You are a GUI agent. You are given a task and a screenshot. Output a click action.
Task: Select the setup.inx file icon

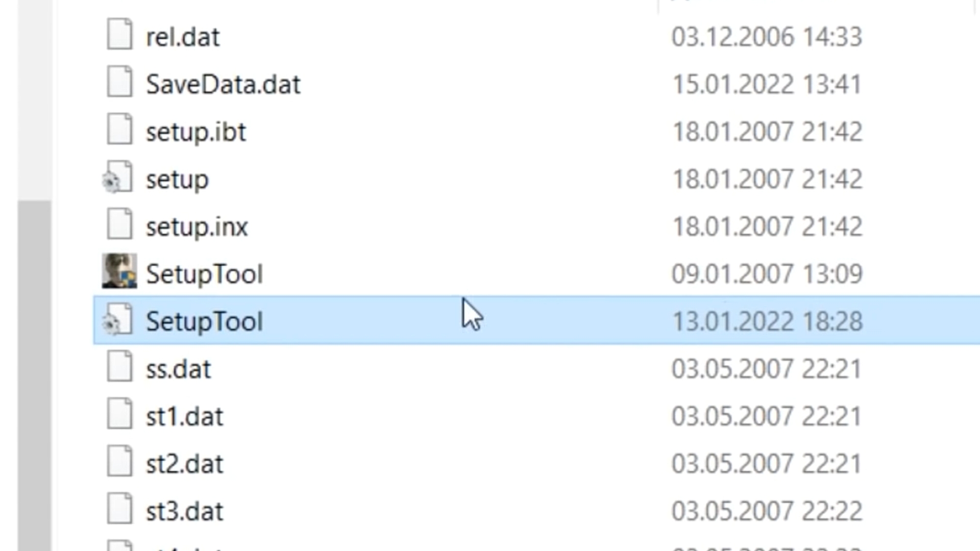[119, 224]
